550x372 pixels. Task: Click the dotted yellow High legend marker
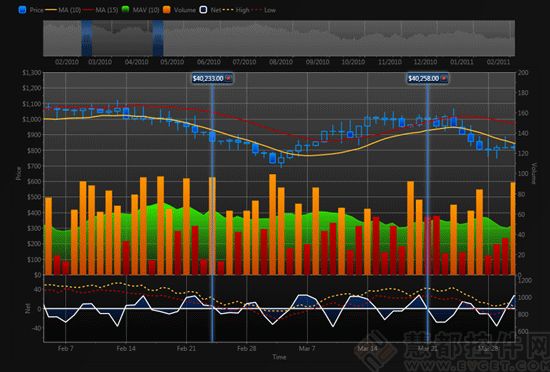pos(228,10)
